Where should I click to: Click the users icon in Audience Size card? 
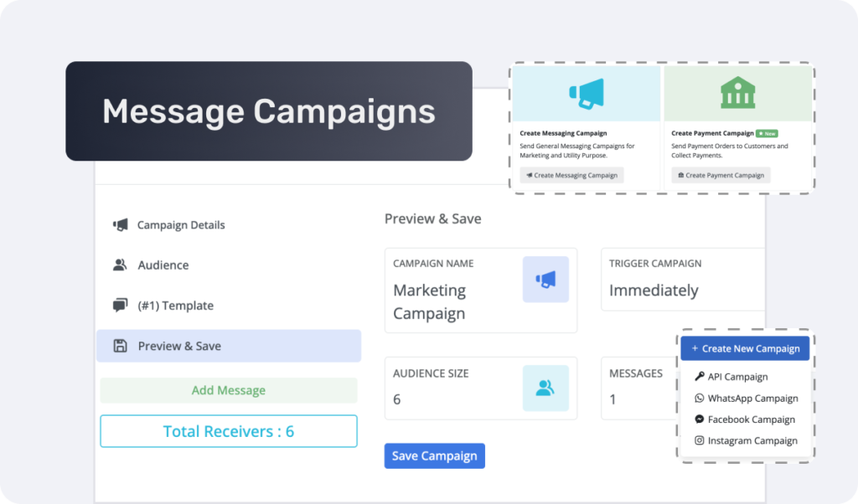[x=545, y=388]
